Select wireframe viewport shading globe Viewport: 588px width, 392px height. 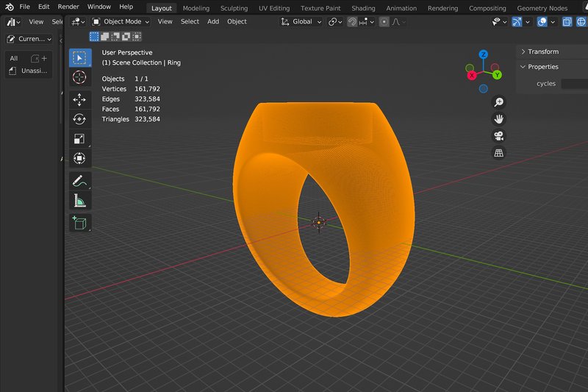581,22
